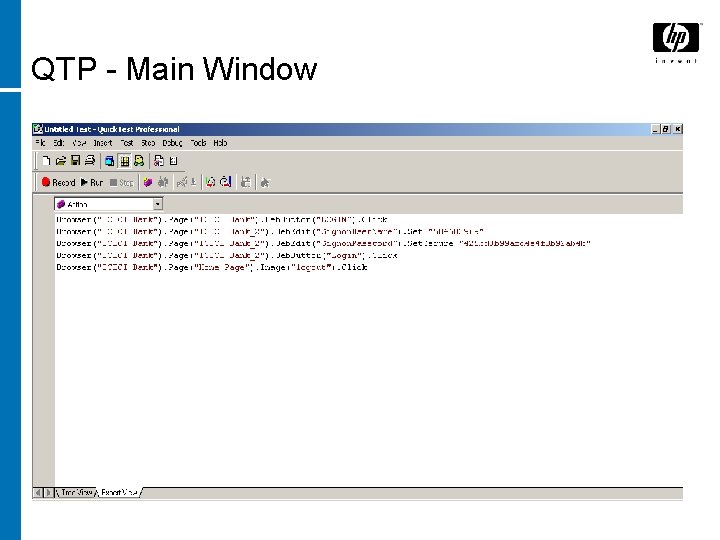Click the Image("logout").Click script line
Viewport: 720px width, 540px height.
[212, 267]
